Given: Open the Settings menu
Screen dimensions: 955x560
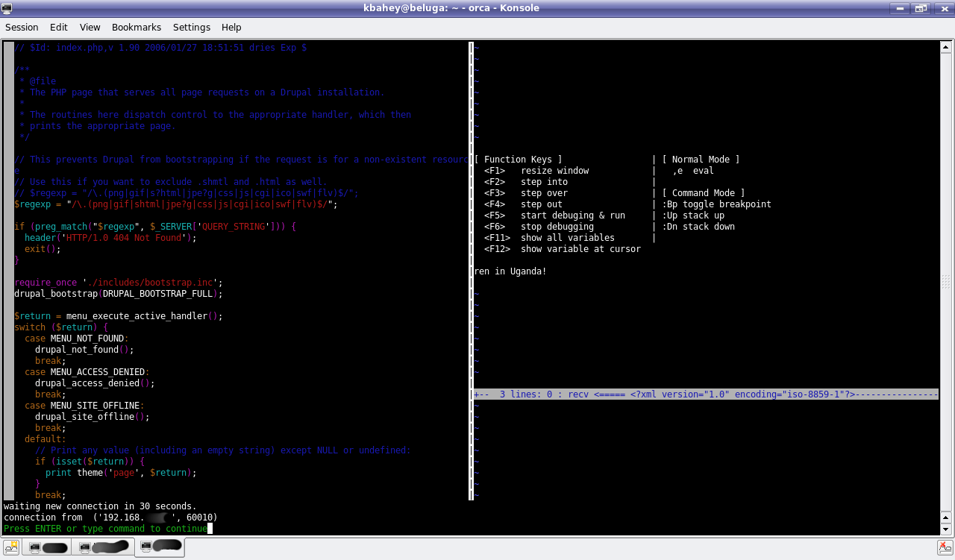Looking at the screenshot, I should tap(192, 27).
